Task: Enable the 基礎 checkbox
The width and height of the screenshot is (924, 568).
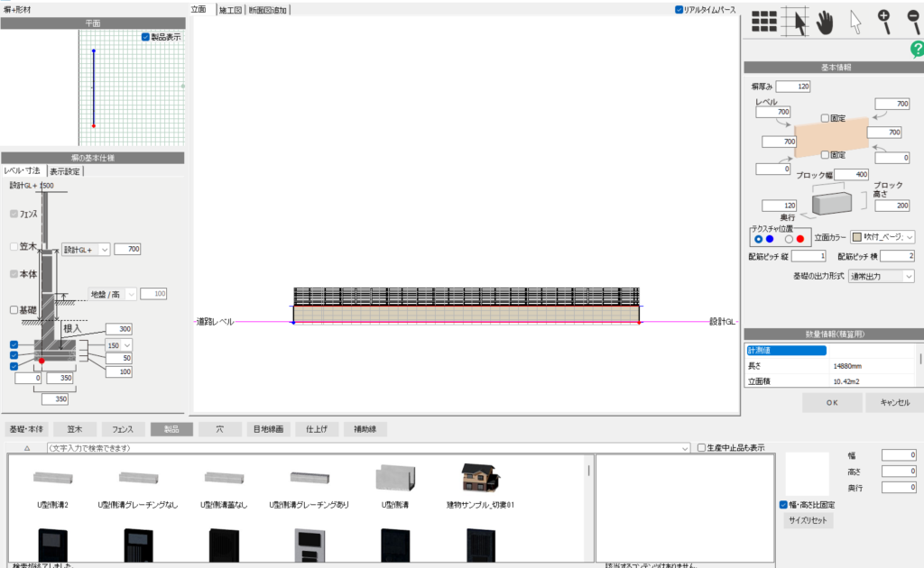Action: click(14, 310)
